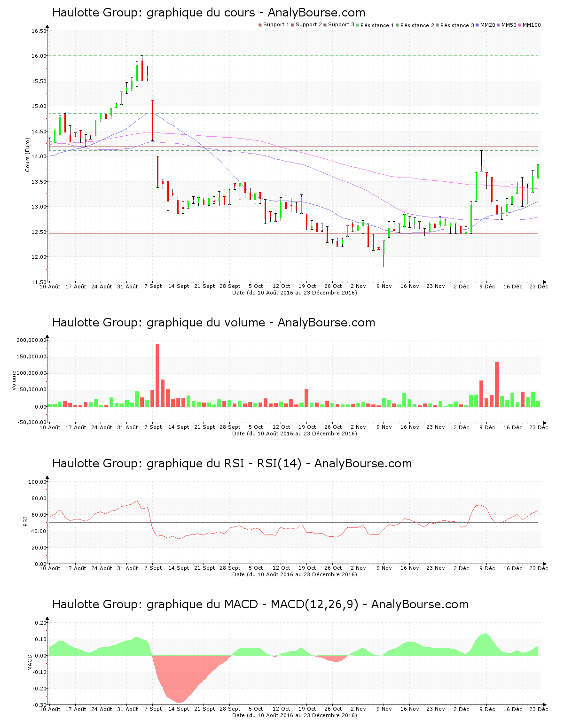Click the 'MACD' y-axis label
Image resolution: width=564 pixels, height=728 pixels.
[x=30, y=662]
